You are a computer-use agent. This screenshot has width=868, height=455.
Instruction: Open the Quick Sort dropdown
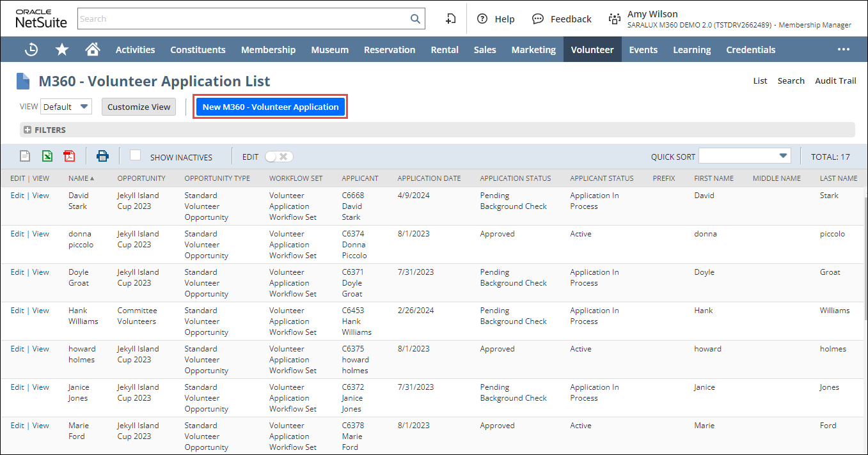pyautogui.click(x=745, y=156)
